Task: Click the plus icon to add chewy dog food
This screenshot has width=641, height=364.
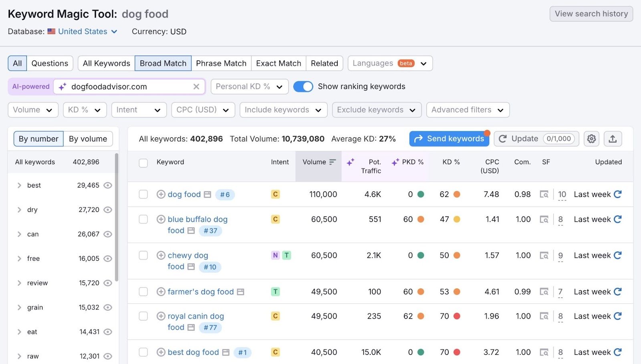Action: tap(161, 255)
